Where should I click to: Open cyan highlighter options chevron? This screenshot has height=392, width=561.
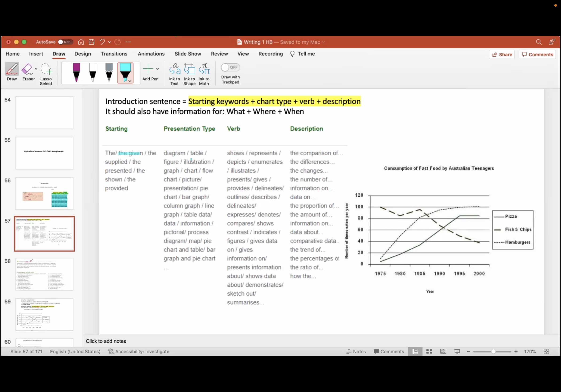click(x=130, y=81)
